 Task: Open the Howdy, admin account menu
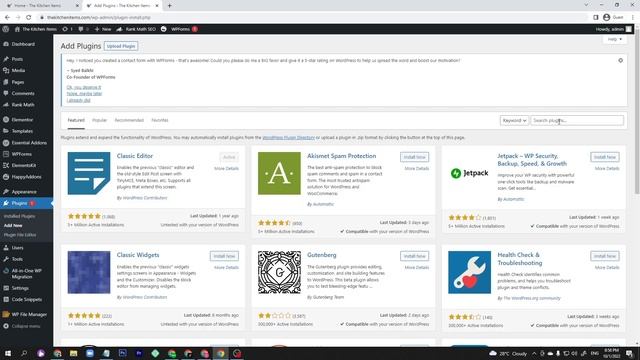tap(613, 29)
